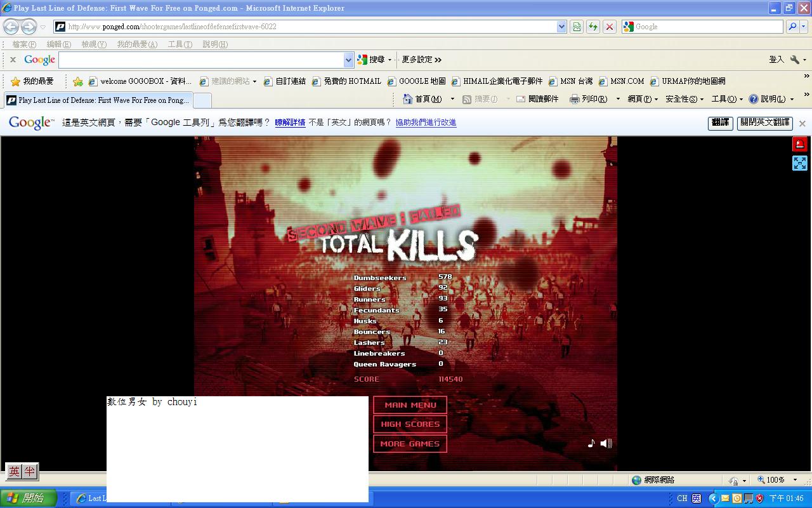812x508 pixels.
Task: Select the Play Last Line of Defense tab
Action: coord(98,100)
